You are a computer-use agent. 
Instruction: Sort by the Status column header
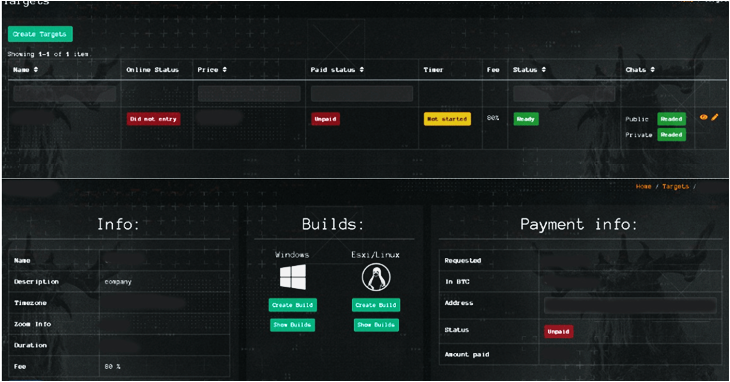coord(528,70)
